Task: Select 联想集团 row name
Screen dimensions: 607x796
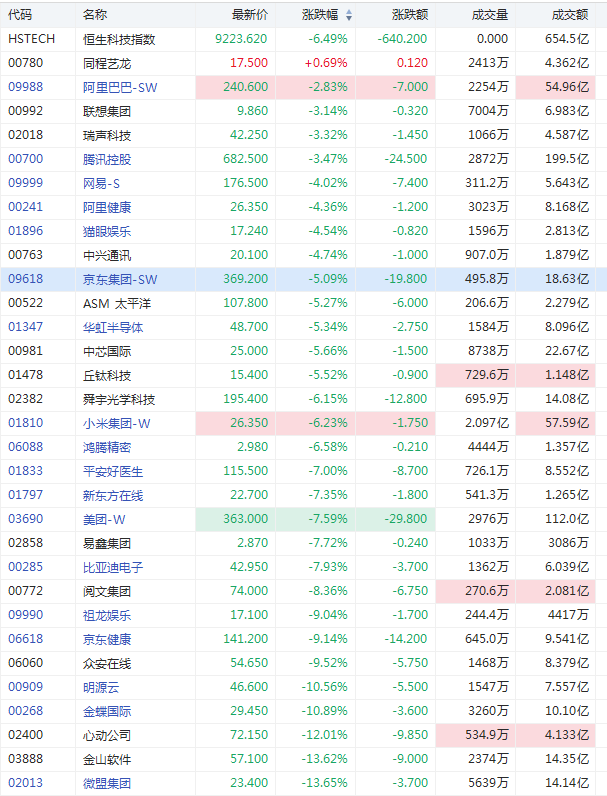Action: (107, 111)
